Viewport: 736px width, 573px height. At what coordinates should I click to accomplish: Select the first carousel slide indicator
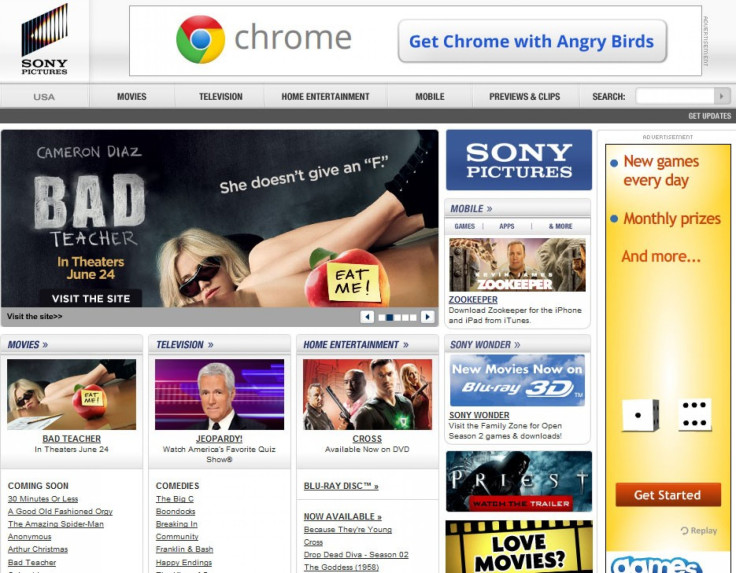click(382, 318)
